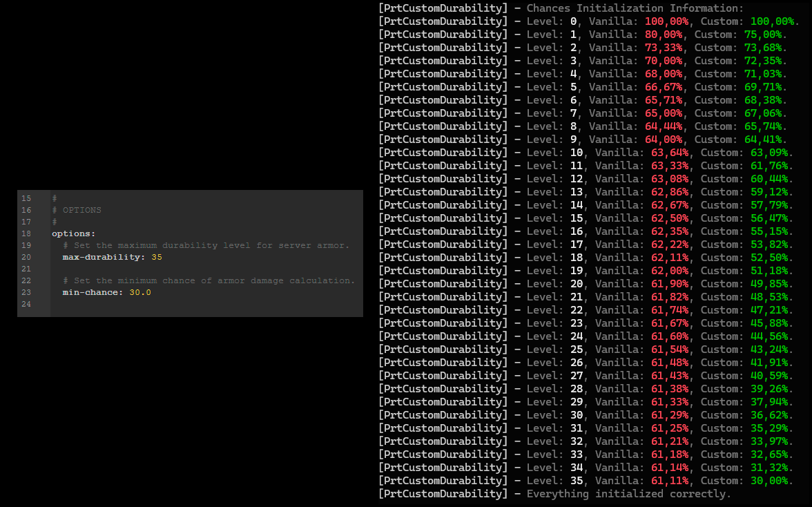Click line number 23 in the gutter
812x507 pixels.
pos(26,292)
